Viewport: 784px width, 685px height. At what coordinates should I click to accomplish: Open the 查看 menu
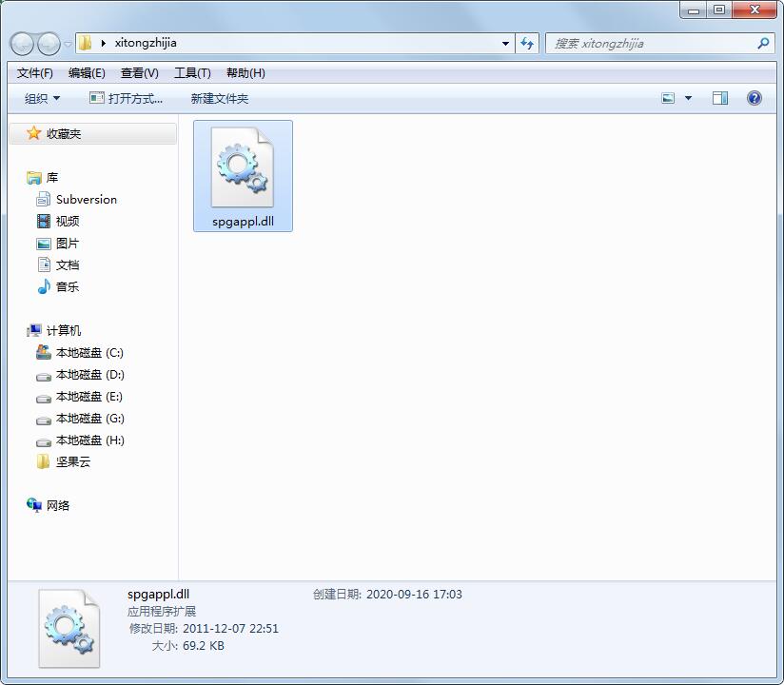pyautogui.click(x=138, y=72)
